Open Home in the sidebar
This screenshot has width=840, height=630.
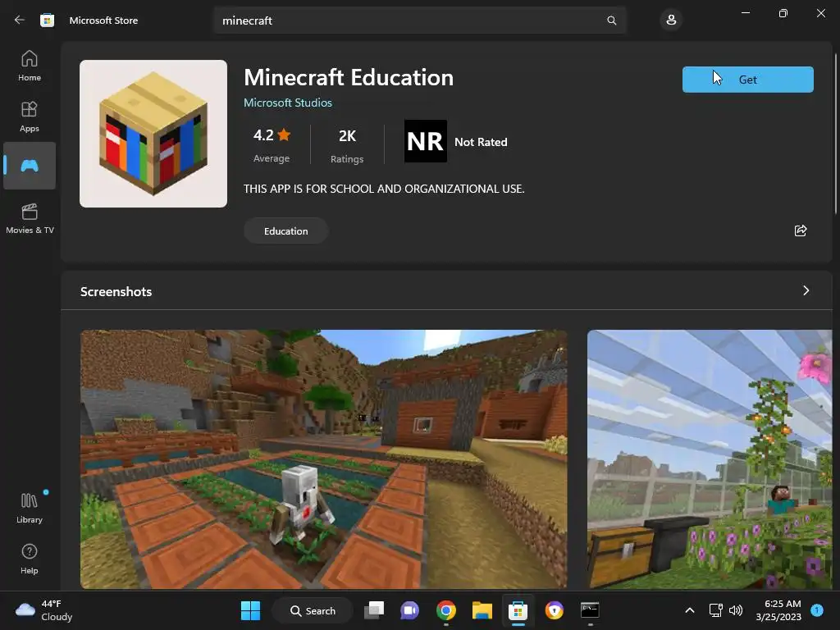pyautogui.click(x=30, y=66)
